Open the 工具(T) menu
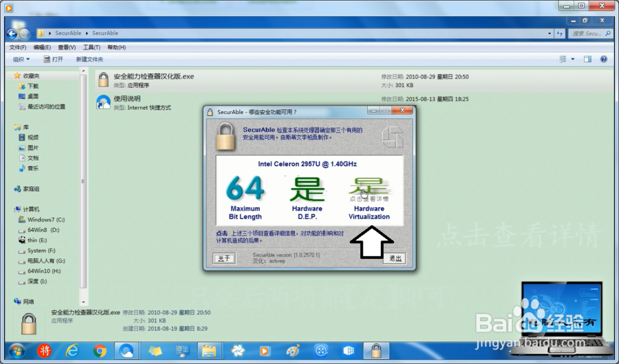The width and height of the screenshot is (619, 364). (91, 48)
